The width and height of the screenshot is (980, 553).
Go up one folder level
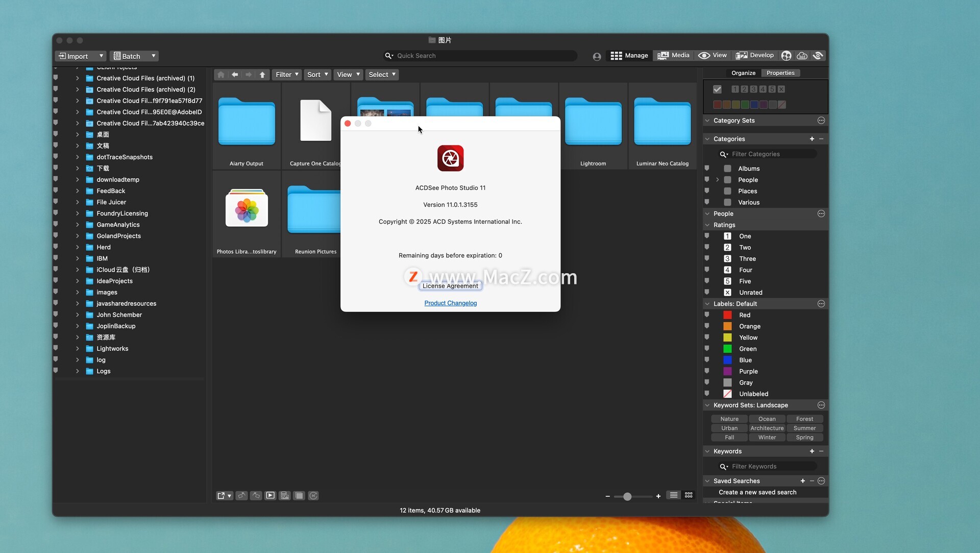pos(262,75)
